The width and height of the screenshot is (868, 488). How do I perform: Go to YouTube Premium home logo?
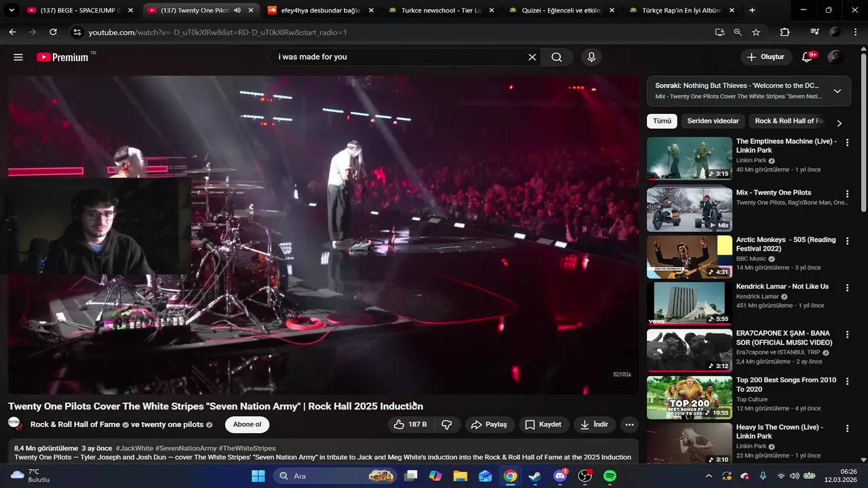coord(62,57)
